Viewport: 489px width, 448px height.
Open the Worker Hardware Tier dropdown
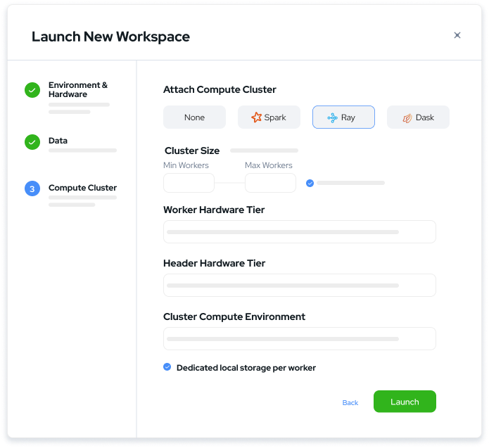pyautogui.click(x=300, y=231)
